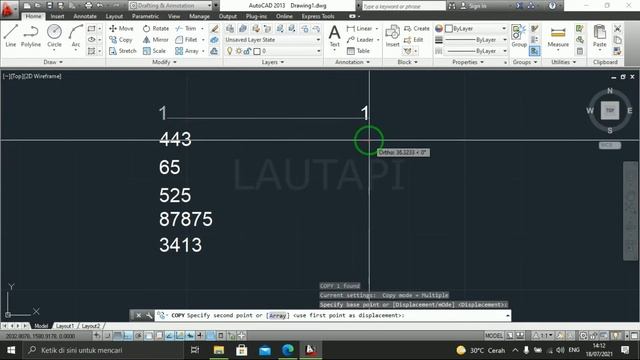Click the Windows Start button

[11, 350]
